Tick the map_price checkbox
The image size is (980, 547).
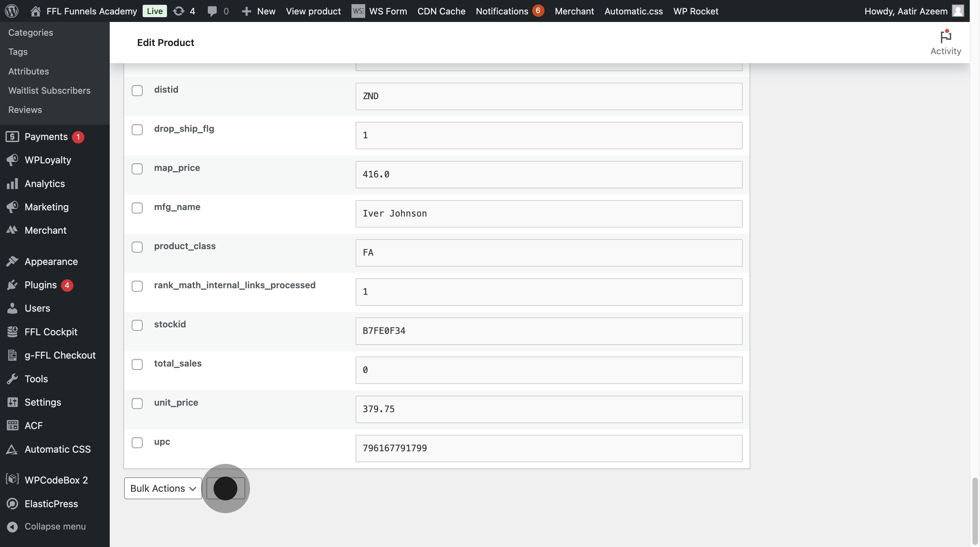point(137,168)
